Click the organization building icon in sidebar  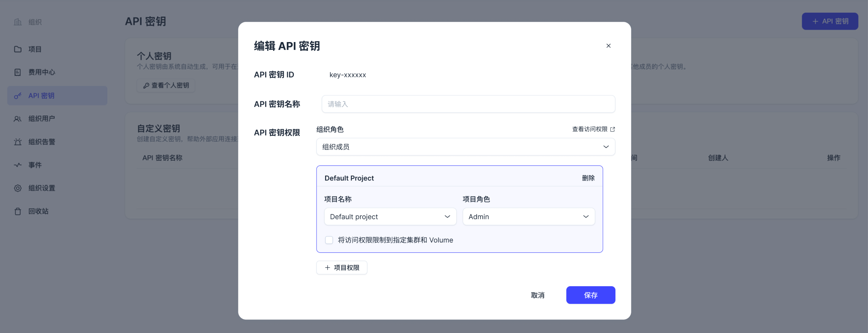pos(18,22)
